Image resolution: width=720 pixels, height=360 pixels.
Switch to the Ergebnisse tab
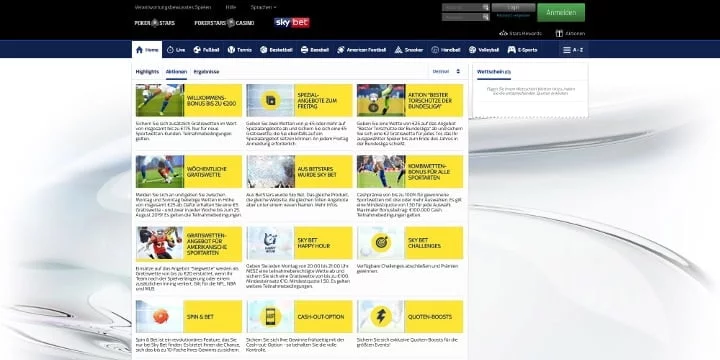coord(207,72)
